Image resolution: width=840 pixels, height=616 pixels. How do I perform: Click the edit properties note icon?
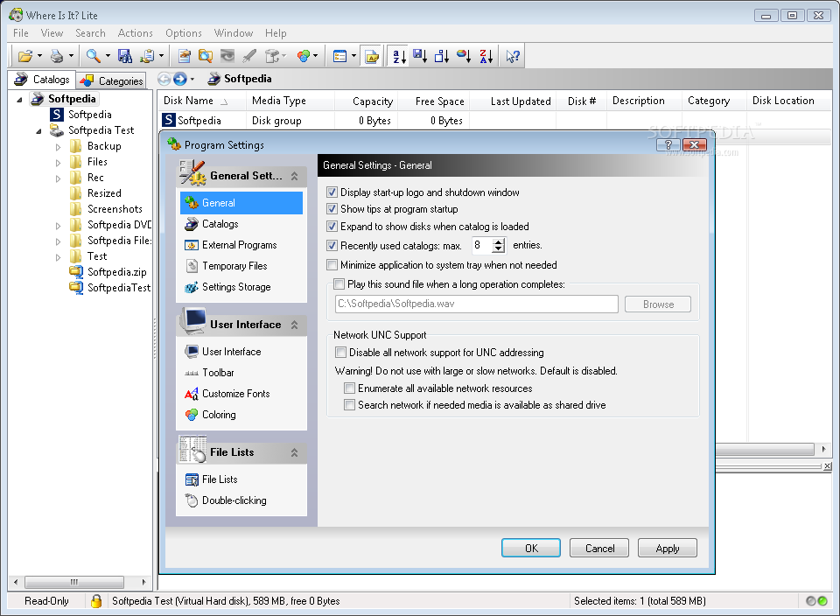tap(185, 56)
